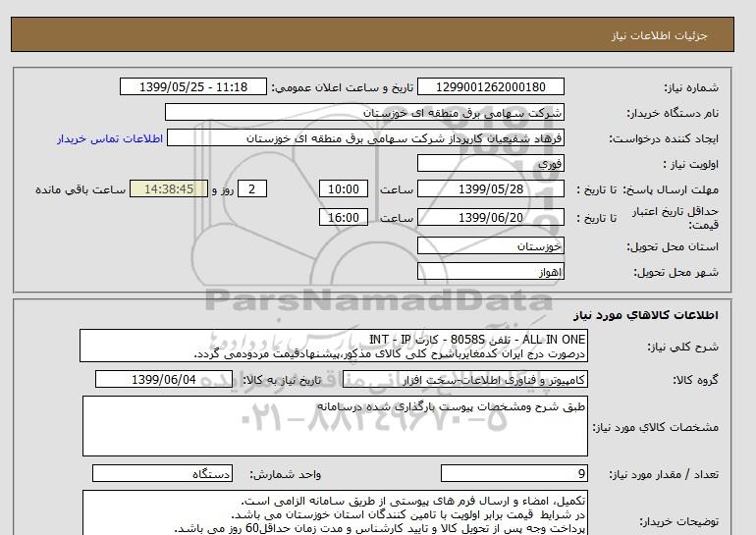Click the response deadline time 10:00
The image size is (756, 535).
pyautogui.click(x=345, y=189)
